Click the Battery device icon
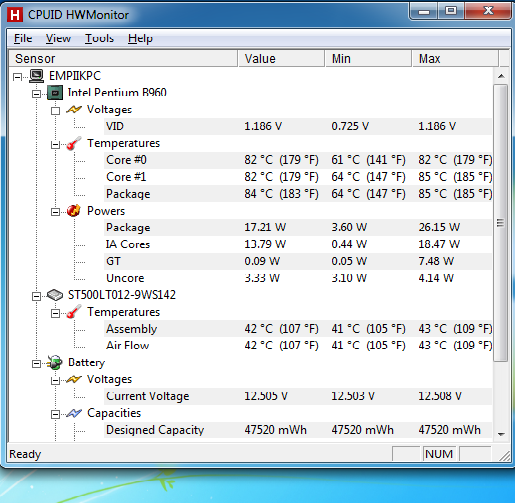The height and width of the screenshot is (503, 515). [x=55, y=362]
